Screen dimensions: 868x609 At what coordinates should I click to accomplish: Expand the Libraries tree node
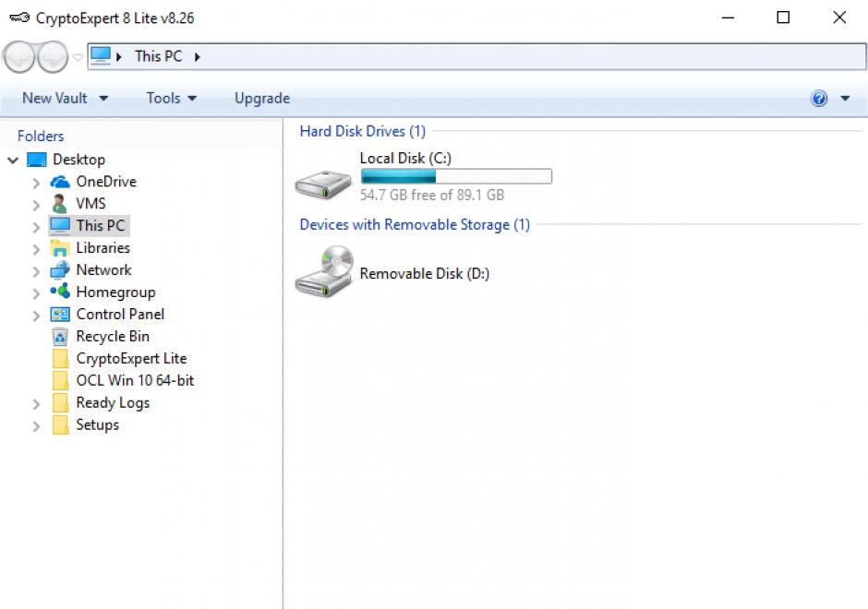pyautogui.click(x=37, y=249)
